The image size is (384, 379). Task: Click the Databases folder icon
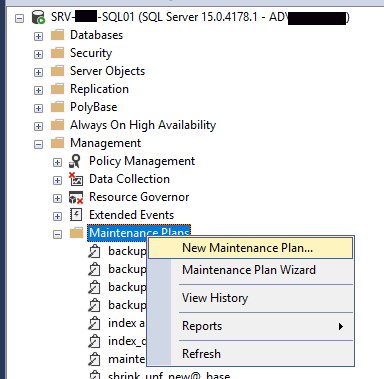coord(57,35)
